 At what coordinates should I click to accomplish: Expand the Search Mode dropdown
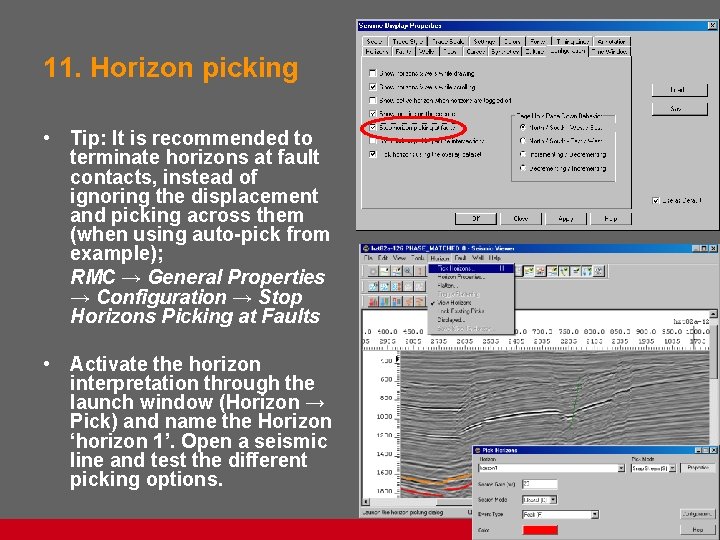pos(553,500)
